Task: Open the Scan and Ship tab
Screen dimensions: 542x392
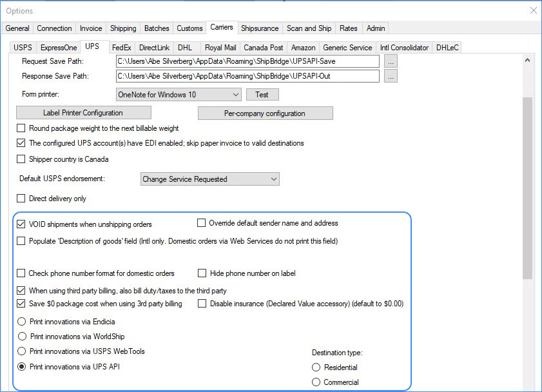Action: pos(309,28)
